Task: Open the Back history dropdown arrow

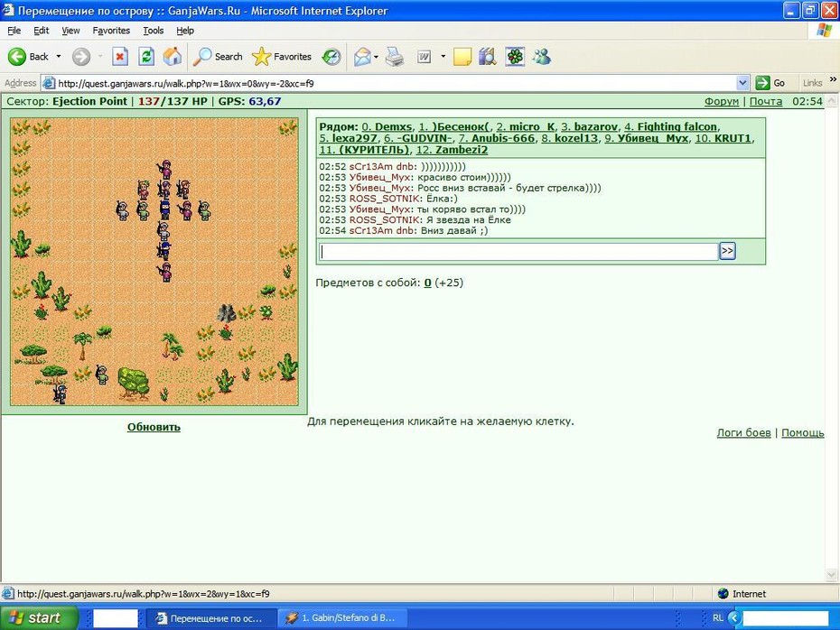Action: click(59, 56)
